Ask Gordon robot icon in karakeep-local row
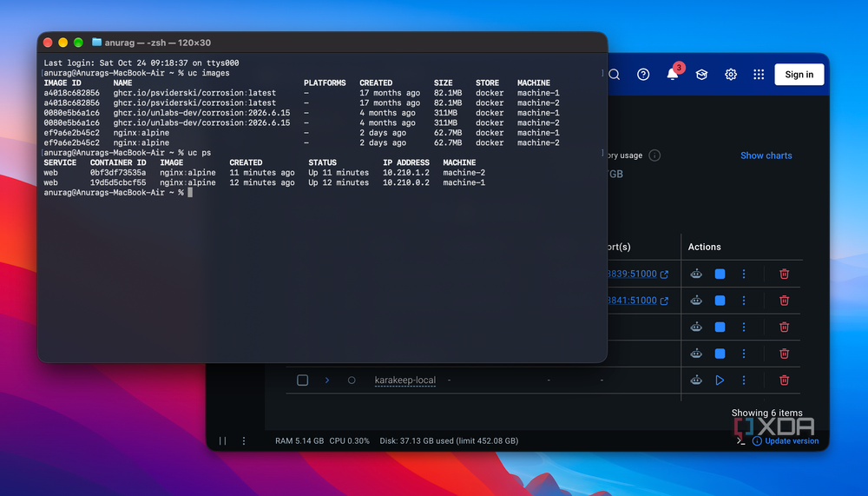 (696, 380)
